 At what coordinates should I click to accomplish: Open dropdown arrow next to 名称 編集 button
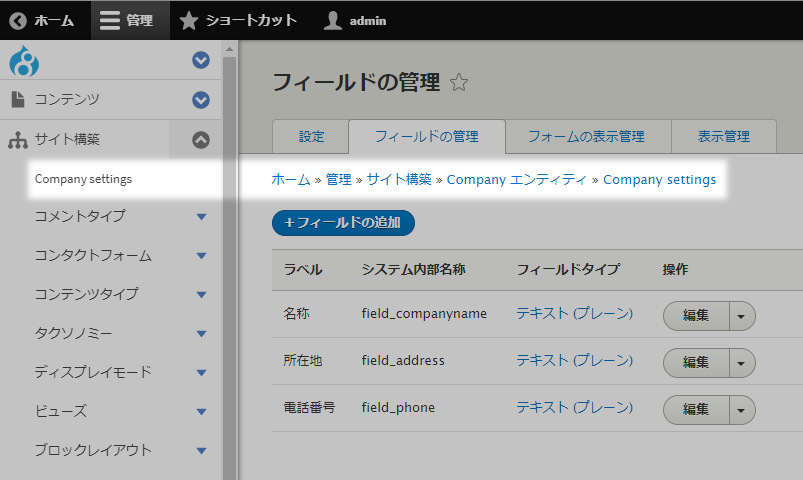click(x=742, y=315)
